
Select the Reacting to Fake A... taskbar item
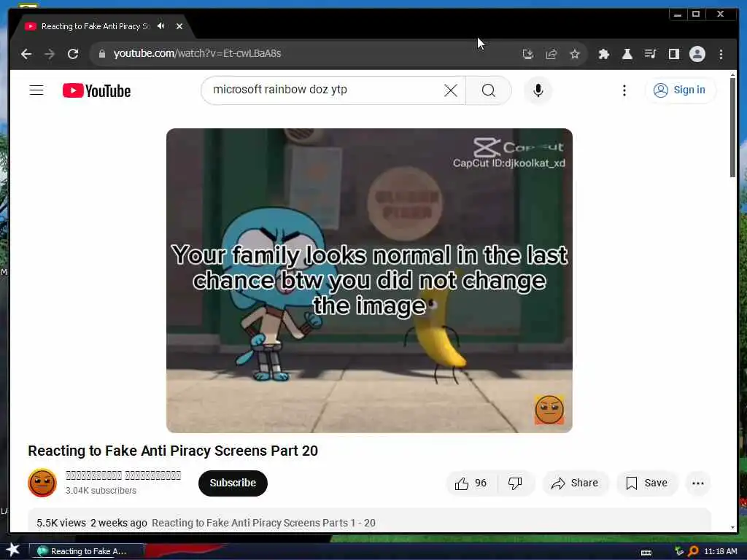coord(87,551)
